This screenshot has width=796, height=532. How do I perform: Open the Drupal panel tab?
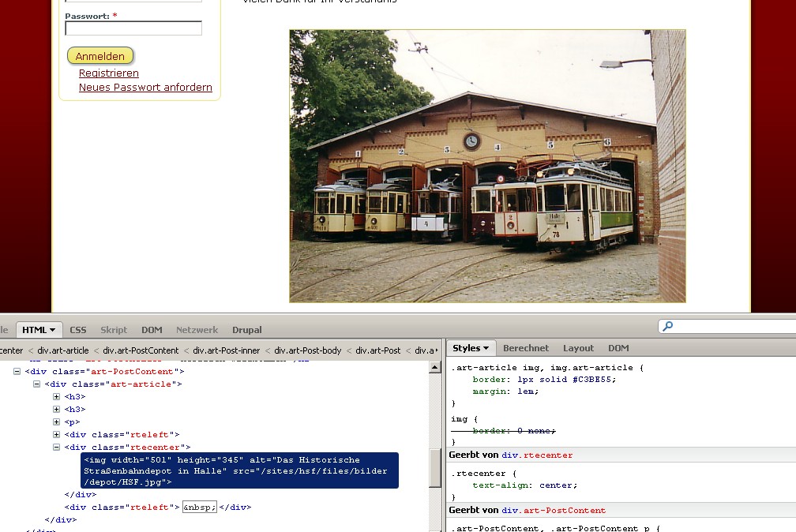pos(246,330)
